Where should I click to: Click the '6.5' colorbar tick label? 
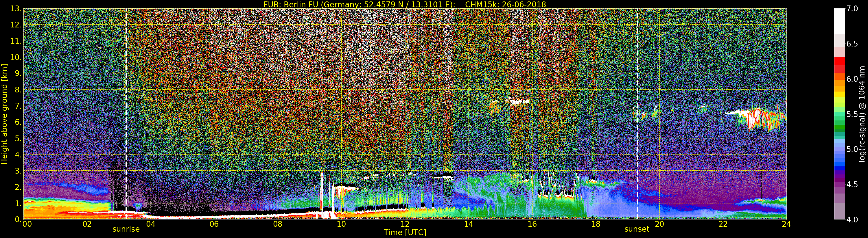click(852, 44)
